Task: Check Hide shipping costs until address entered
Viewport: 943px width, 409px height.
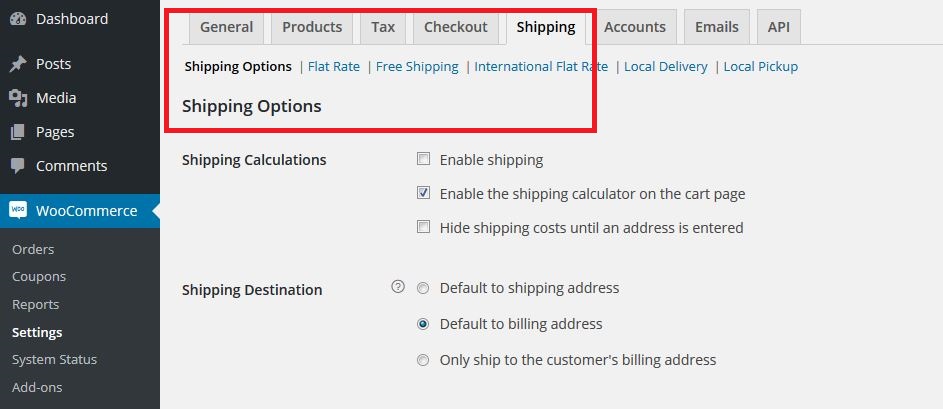Action: tap(424, 227)
